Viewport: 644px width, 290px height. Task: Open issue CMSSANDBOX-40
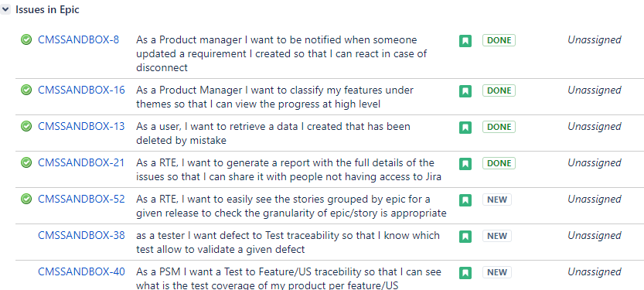81,272
